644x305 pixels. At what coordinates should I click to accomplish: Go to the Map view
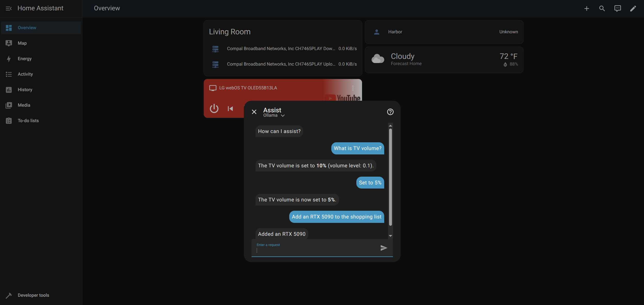pos(22,43)
